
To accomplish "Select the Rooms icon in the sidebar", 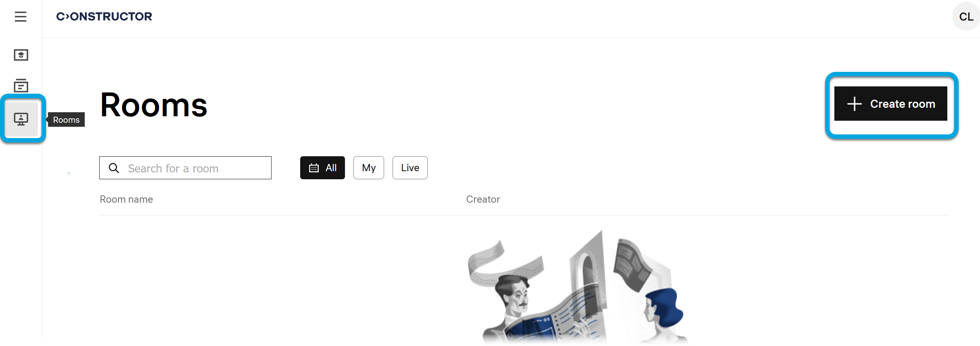I will tap(21, 119).
